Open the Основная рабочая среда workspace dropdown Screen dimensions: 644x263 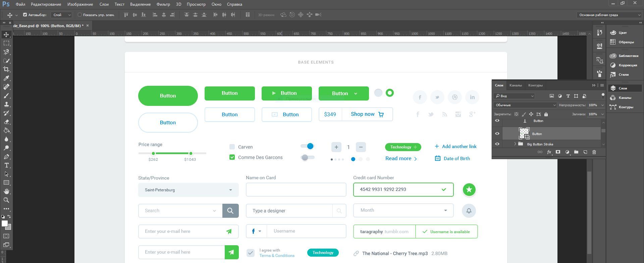(x=609, y=15)
